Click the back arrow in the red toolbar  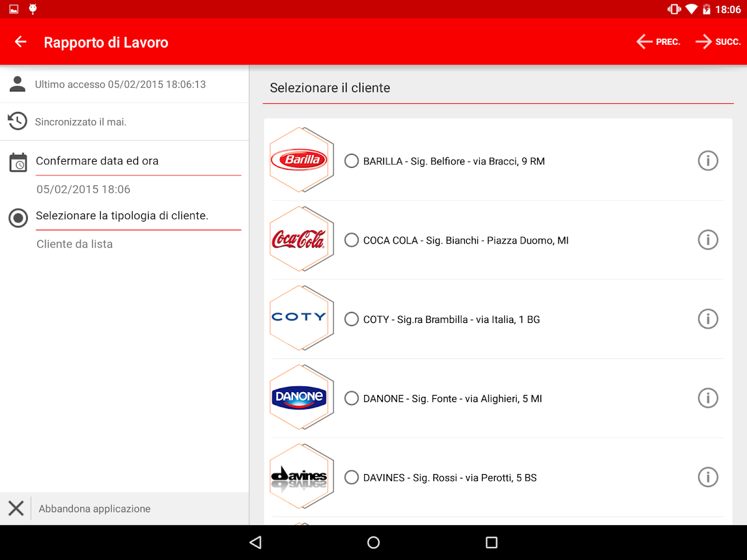(20, 42)
